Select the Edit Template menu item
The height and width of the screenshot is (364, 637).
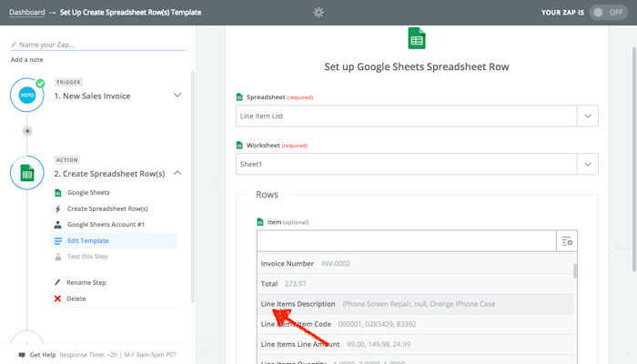tap(114, 240)
